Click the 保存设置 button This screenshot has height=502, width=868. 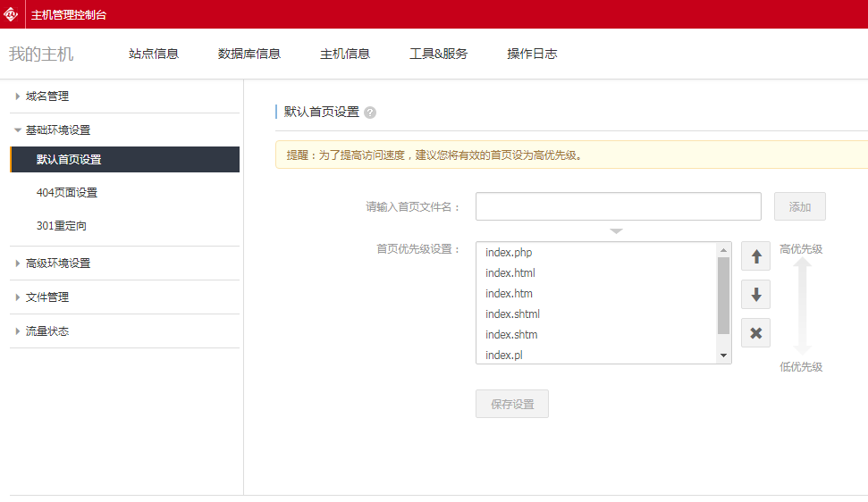[512, 404]
